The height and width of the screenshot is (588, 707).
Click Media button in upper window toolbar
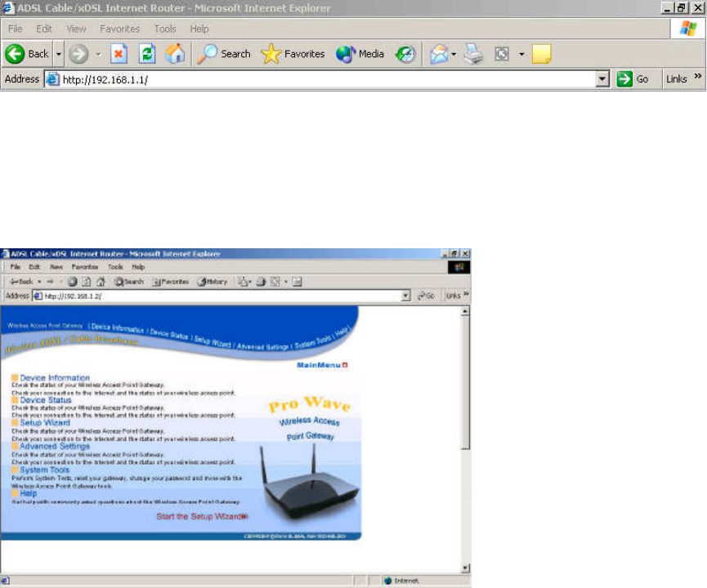pos(360,54)
